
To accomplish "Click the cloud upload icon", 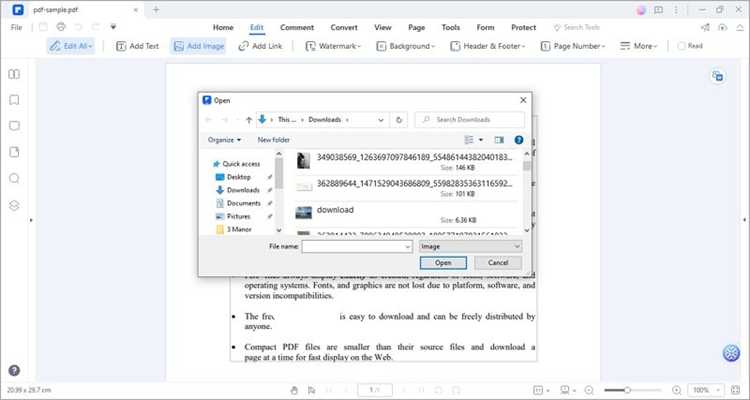I will pyautogui.click(x=722, y=27).
